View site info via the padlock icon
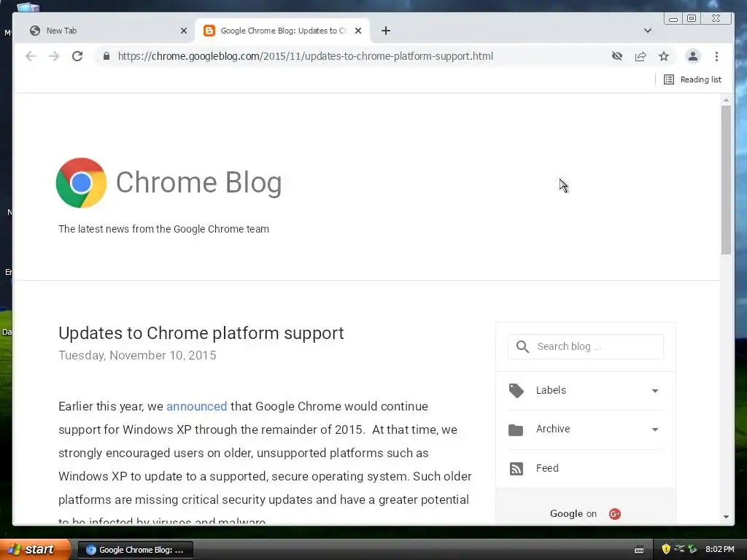Screen dimensions: 747x560 coord(107,56)
